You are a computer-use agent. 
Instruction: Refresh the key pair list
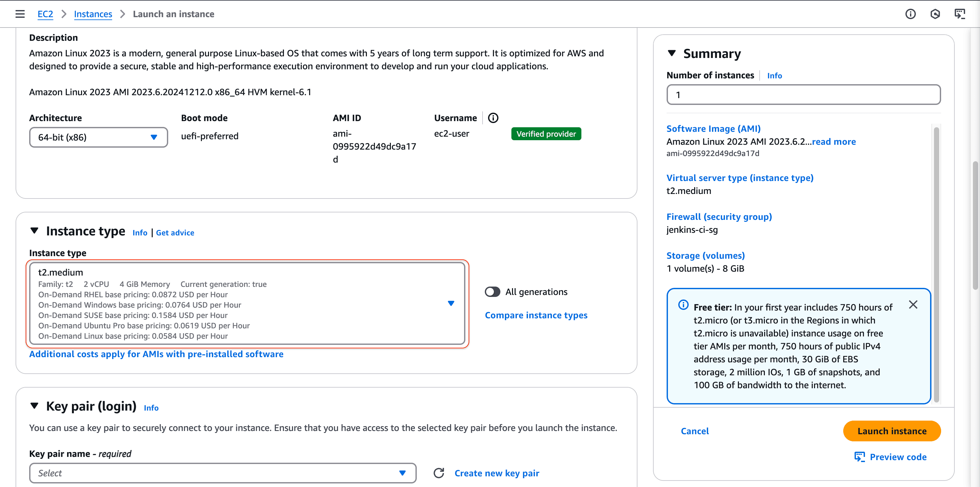click(439, 473)
